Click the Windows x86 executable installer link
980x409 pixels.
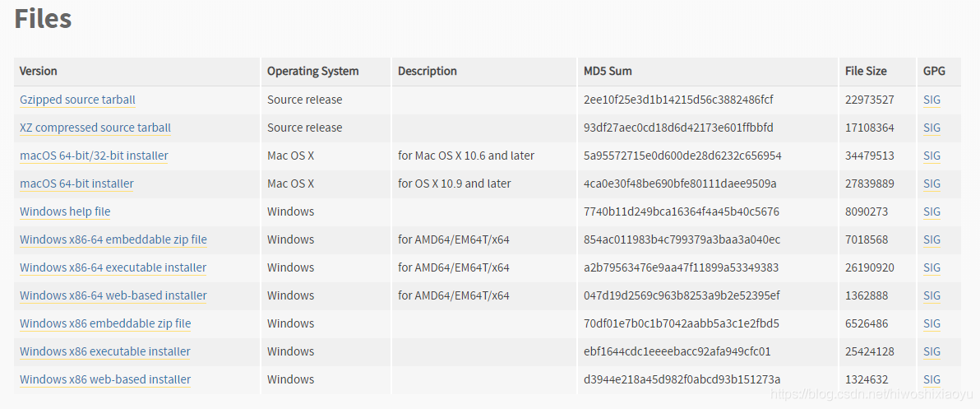(105, 351)
